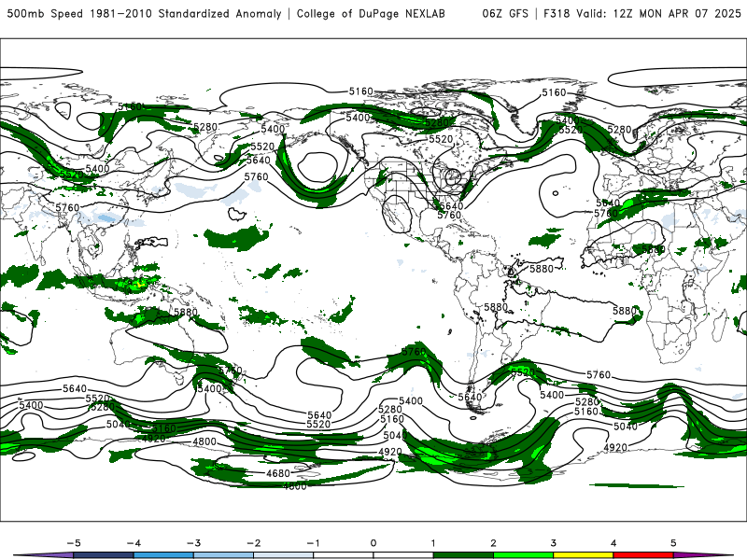This screenshot has height=560, width=747.
Task: Click the dark navy -5 to -4 colorbar segment
Action: pyautogui.click(x=104, y=555)
